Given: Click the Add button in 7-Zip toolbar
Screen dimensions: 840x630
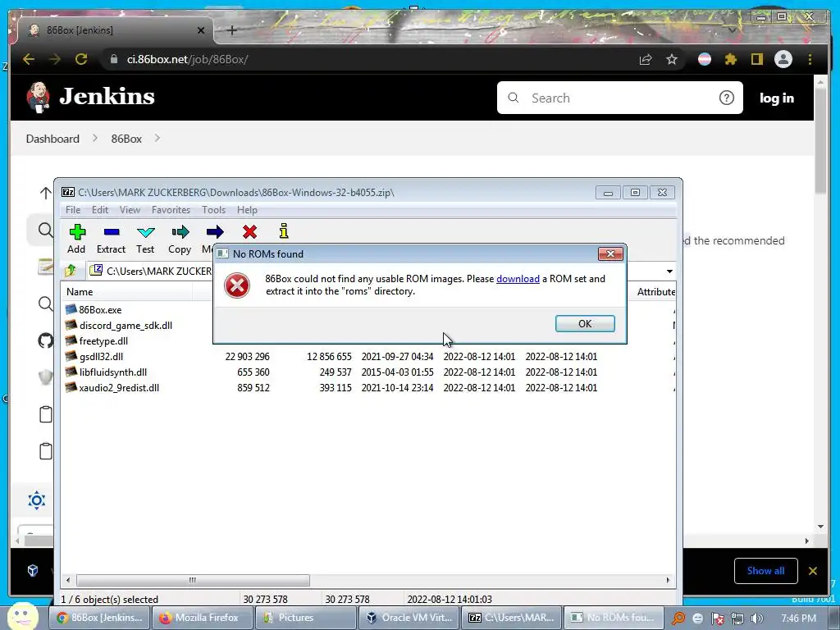Looking at the screenshot, I should (76, 239).
